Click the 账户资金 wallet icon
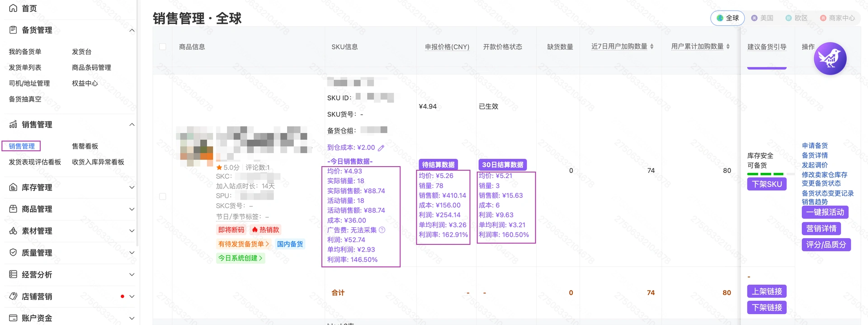868x325 pixels. click(x=13, y=318)
